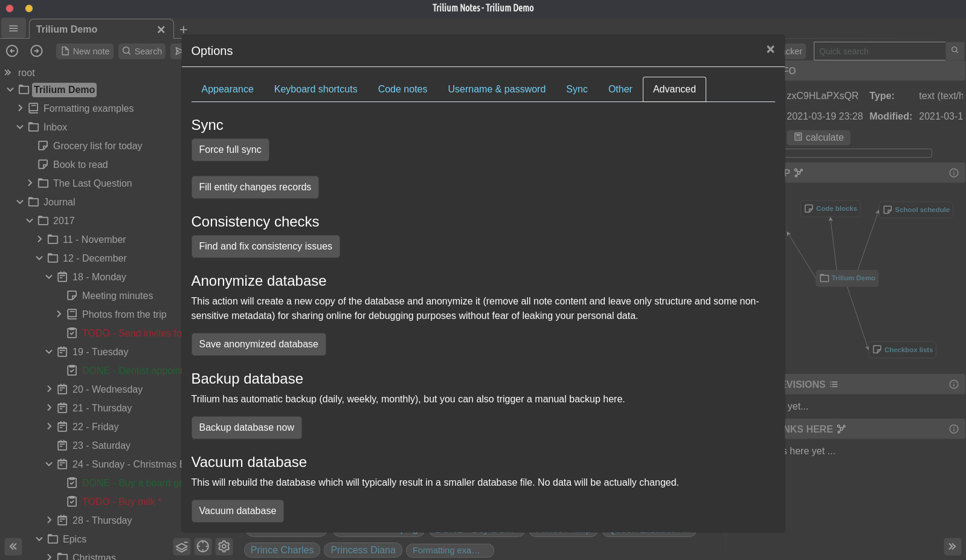The width and height of the screenshot is (966, 560).
Task: Click the crosshair scroll-to-note icon
Action: (203, 547)
